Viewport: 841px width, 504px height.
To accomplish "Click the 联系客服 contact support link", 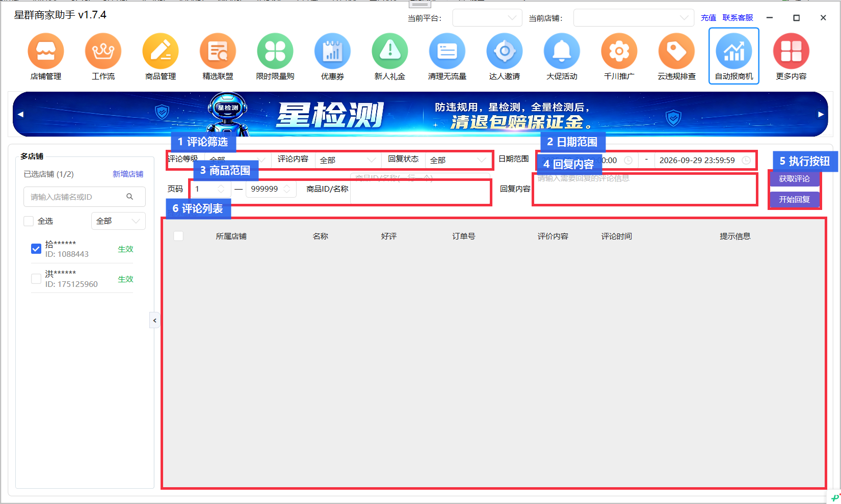I will (x=738, y=18).
